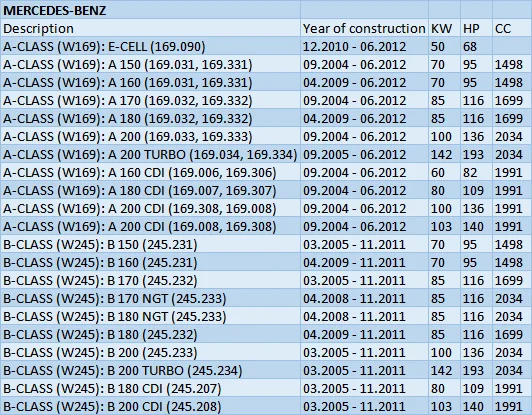The image size is (532, 415).
Task: Click the Description column header
Action: click(150, 28)
